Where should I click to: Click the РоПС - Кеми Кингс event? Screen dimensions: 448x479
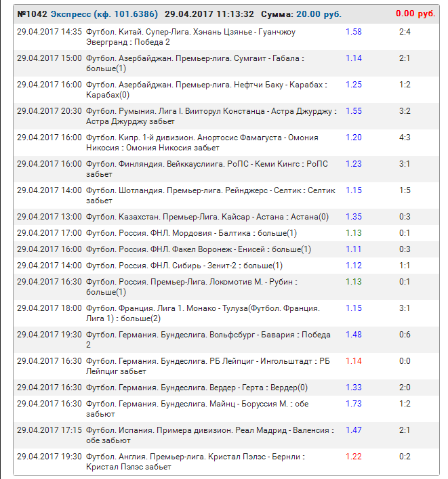[x=207, y=169]
